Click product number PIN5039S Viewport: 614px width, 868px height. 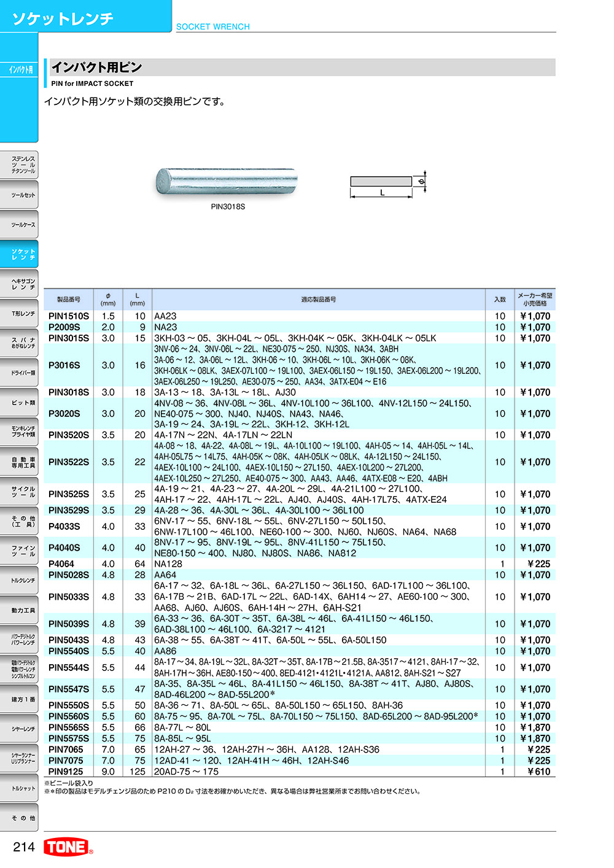[x=69, y=624]
